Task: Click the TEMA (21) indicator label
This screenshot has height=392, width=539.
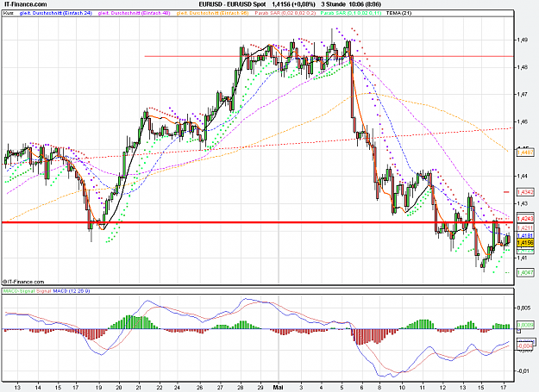Action: pyautogui.click(x=398, y=13)
